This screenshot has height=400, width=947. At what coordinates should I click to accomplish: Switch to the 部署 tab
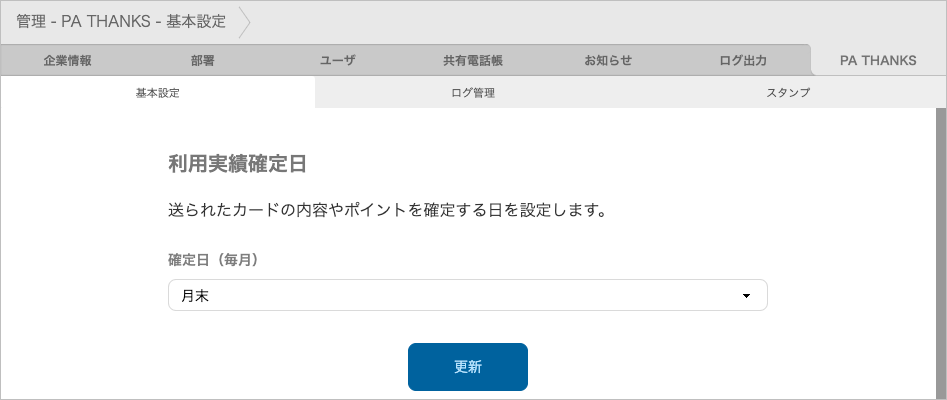click(x=203, y=60)
